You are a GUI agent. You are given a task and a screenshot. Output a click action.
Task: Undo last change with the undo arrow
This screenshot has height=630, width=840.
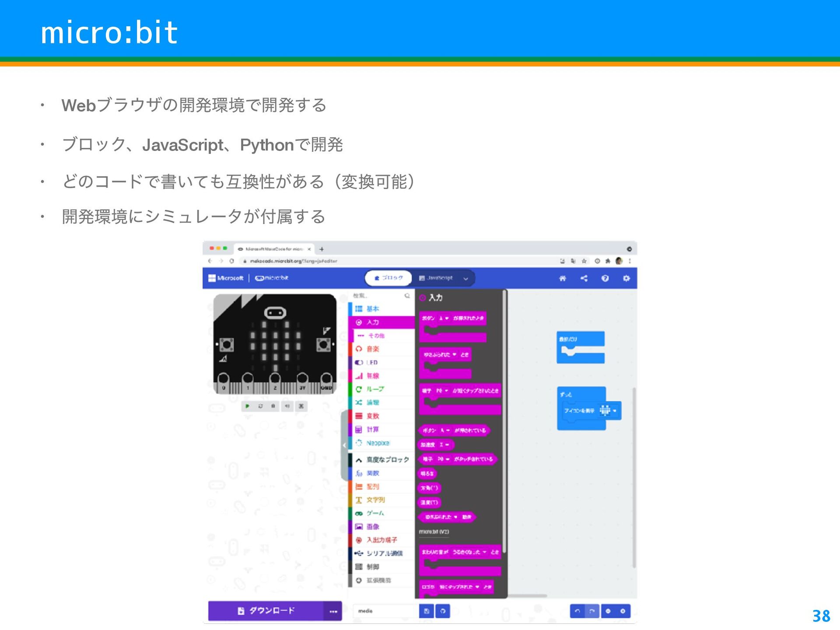(577, 611)
